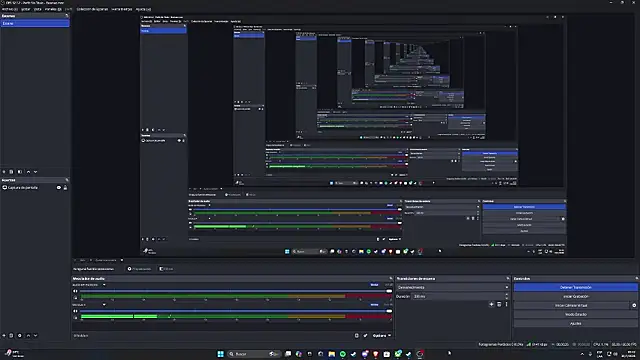Open virtual camera settings gear icon
This screenshot has width=640, height=360.
pos(634,305)
